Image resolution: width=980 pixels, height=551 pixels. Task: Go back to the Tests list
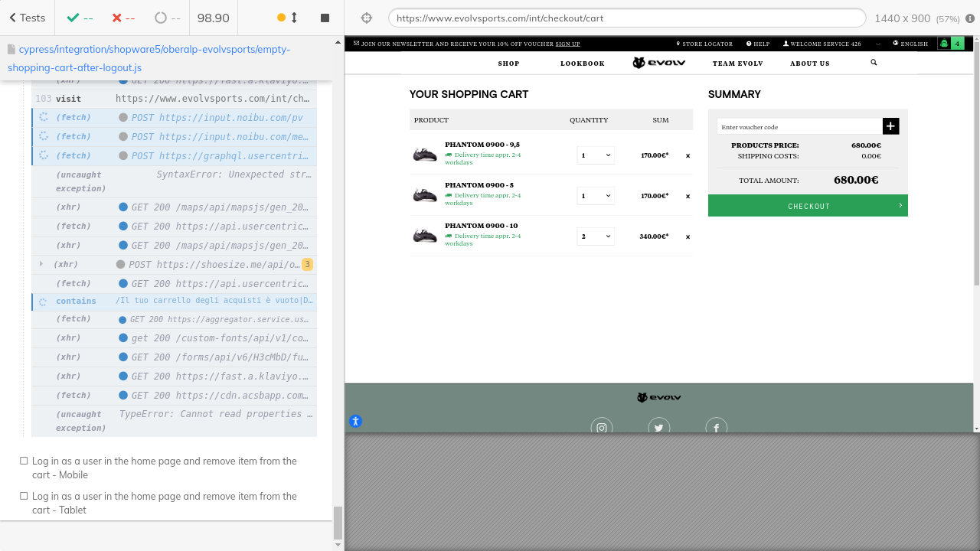click(27, 18)
